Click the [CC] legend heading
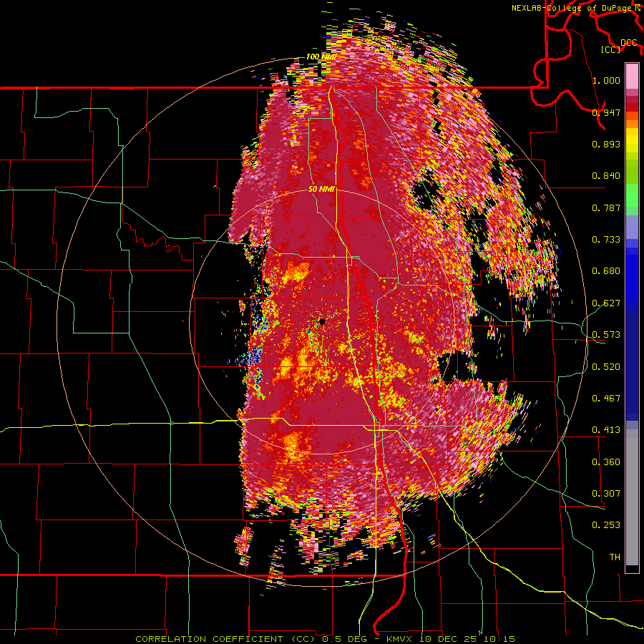 [611, 49]
